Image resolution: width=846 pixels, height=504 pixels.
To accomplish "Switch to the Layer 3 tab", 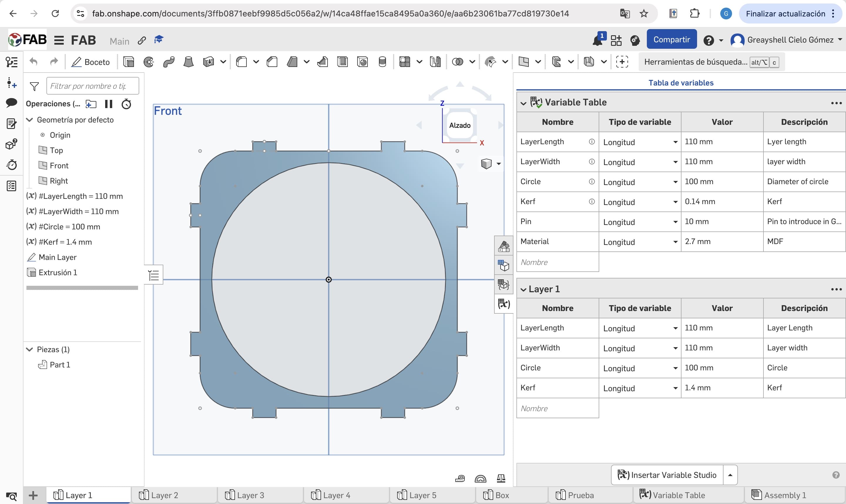I will click(x=251, y=495).
